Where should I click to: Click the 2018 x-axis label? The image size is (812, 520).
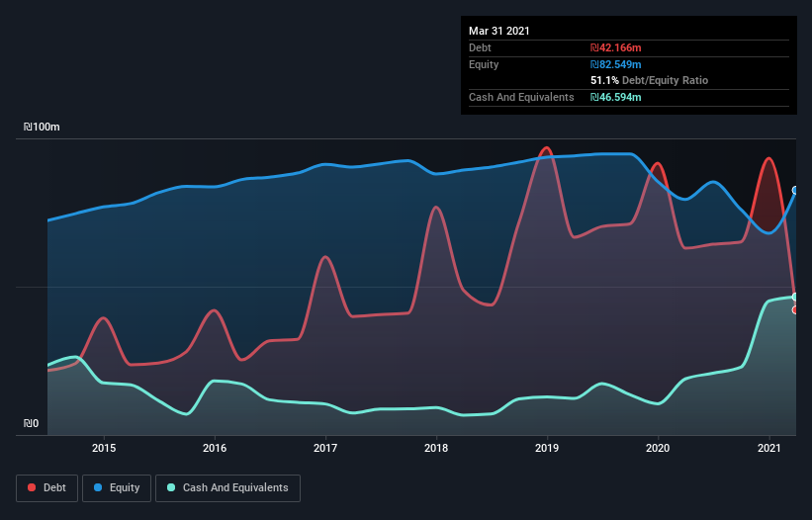(436, 448)
